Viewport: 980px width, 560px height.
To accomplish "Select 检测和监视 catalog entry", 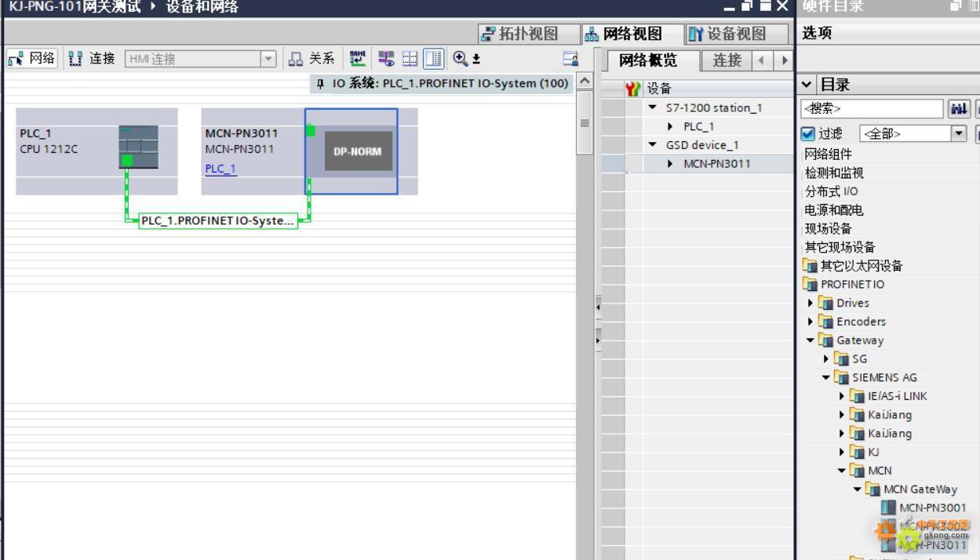I will click(x=833, y=173).
